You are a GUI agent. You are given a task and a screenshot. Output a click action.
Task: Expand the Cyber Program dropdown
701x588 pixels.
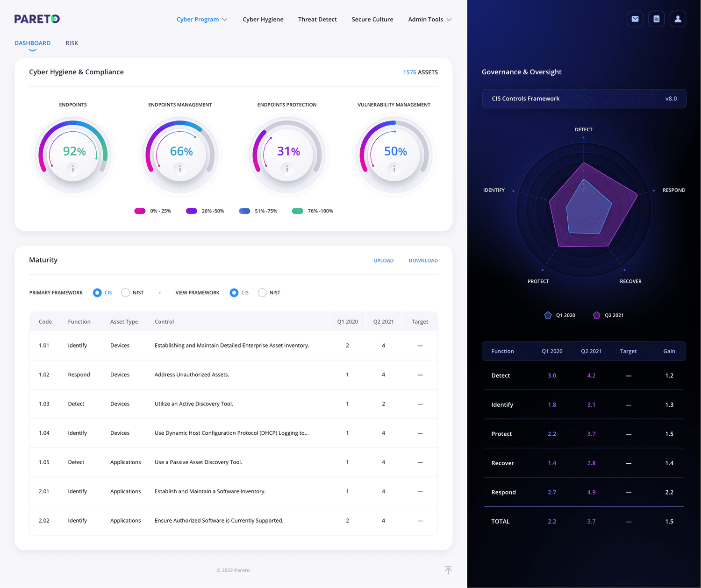pos(201,19)
